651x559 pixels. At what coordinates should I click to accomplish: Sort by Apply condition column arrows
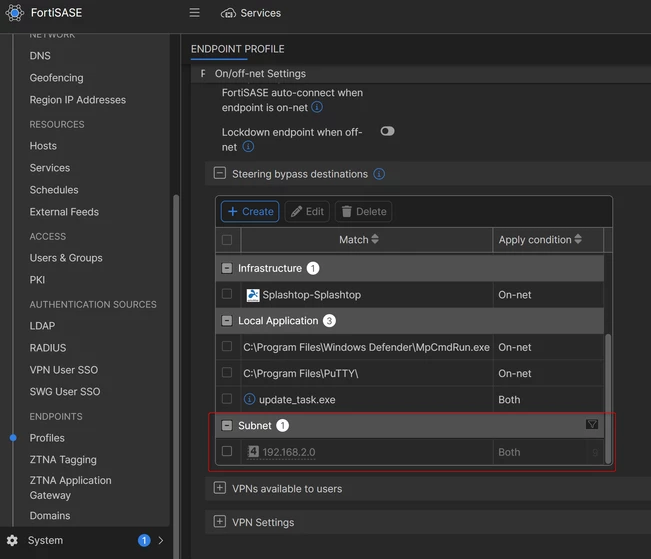click(x=578, y=239)
